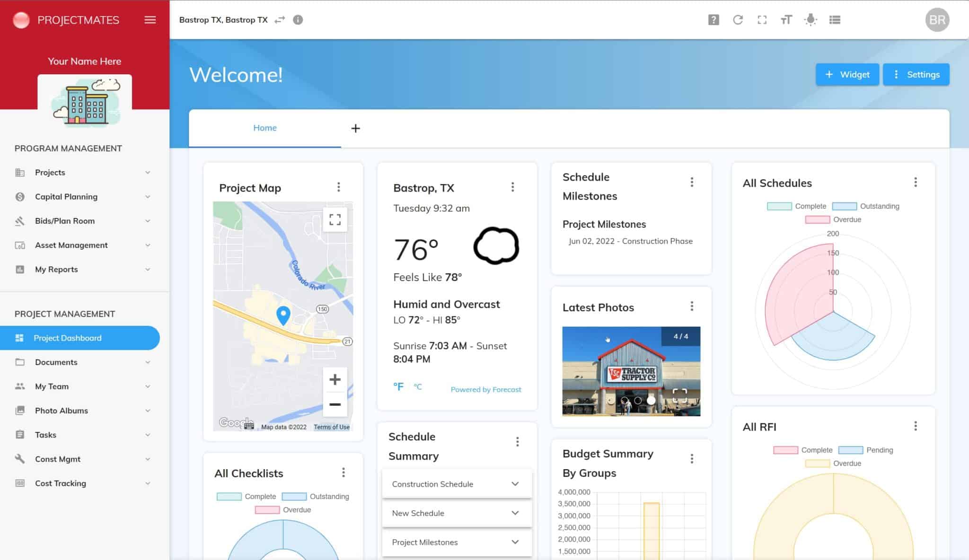Screen dimensions: 969x560
Task: Click the add new tab button
Action: [x=355, y=128]
